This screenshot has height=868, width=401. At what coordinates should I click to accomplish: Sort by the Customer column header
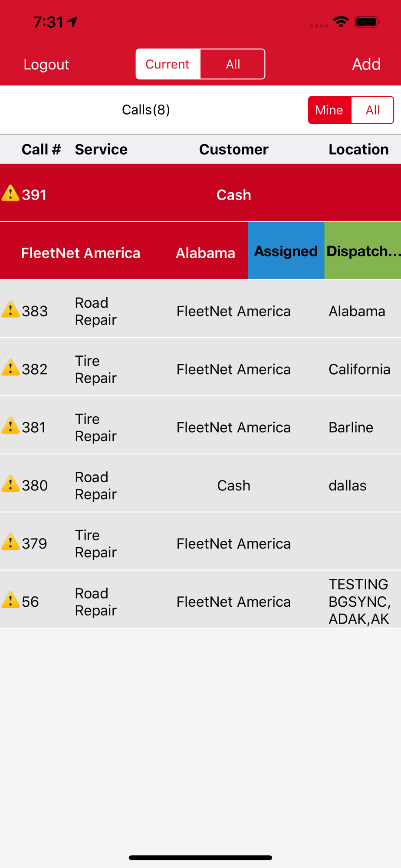click(x=233, y=149)
